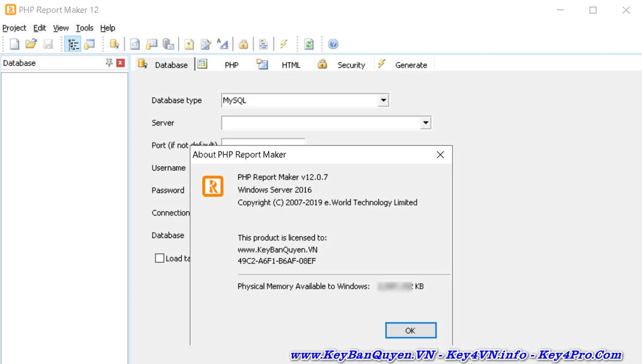Screen dimensions: 642x364
Task: Click the table and database toolbar icon
Action: coord(89,44)
